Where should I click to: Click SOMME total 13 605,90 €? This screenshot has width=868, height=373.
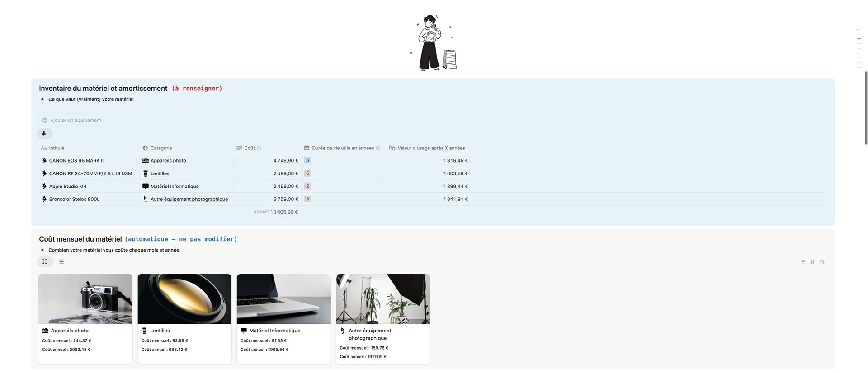pyautogui.click(x=276, y=212)
